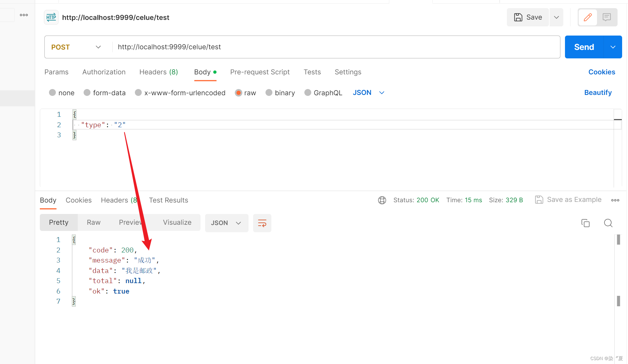The image size is (628, 364).
Task: Choose the GraphQL radio button
Action: [x=308, y=93]
